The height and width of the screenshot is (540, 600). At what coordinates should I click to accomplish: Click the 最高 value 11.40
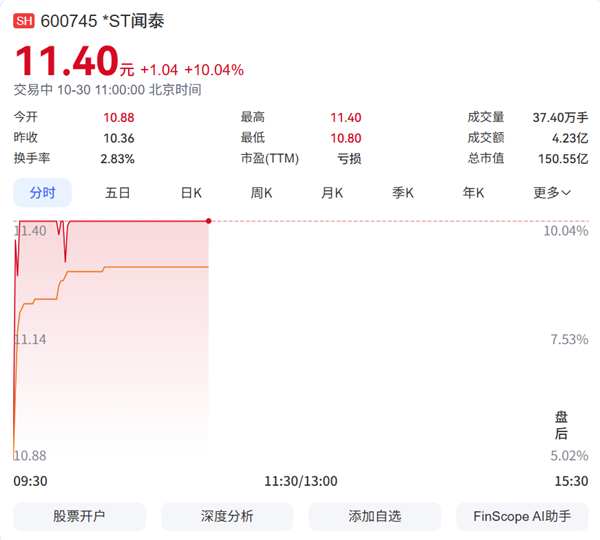346,117
